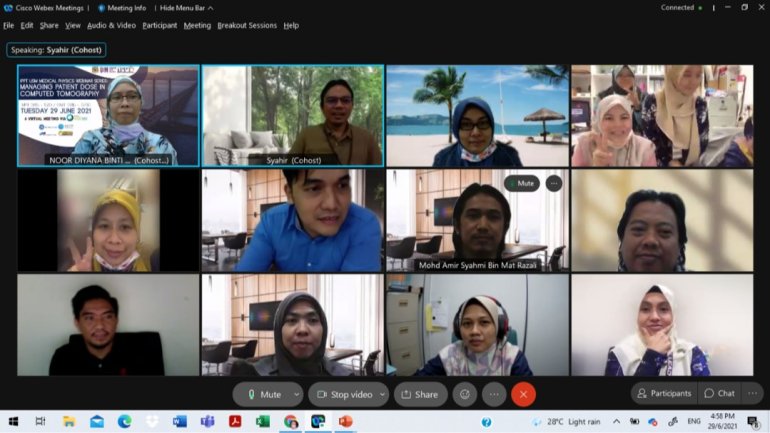Click panel options ellipsis beside Chat
The width and height of the screenshot is (770, 433).
coord(752,393)
